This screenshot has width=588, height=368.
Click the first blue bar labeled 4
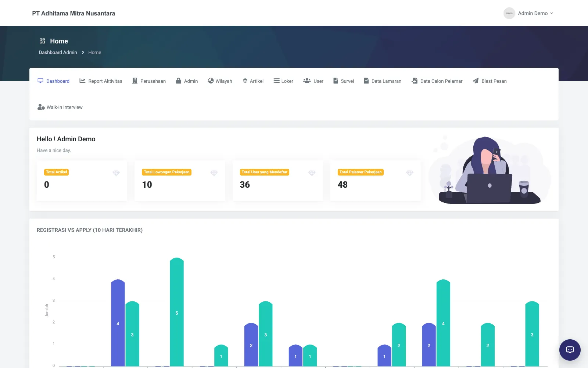point(118,323)
